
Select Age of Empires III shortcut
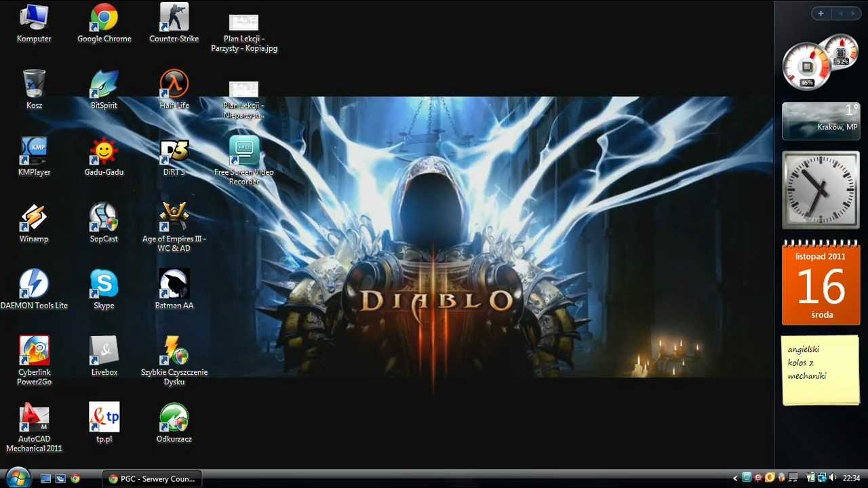coord(174,228)
